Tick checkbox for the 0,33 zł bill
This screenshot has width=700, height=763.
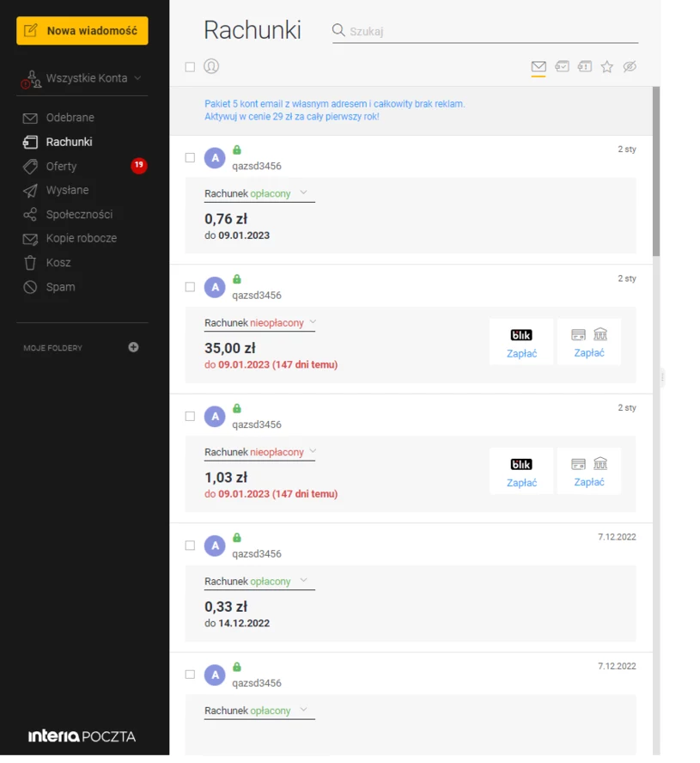(190, 546)
